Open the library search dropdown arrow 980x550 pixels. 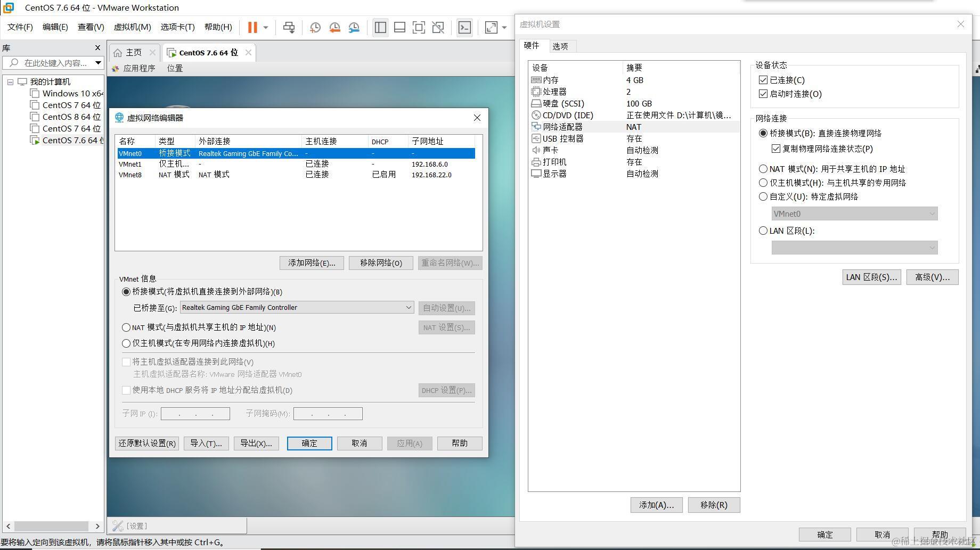98,63
